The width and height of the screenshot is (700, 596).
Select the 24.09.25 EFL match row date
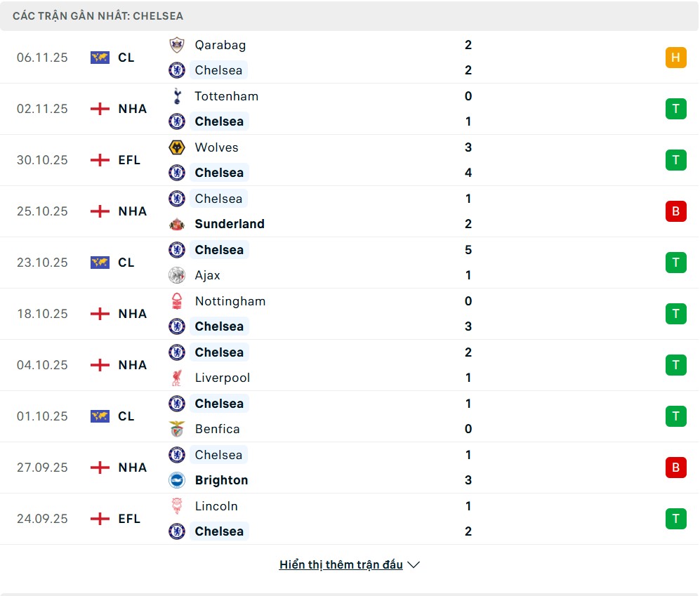pyautogui.click(x=42, y=519)
